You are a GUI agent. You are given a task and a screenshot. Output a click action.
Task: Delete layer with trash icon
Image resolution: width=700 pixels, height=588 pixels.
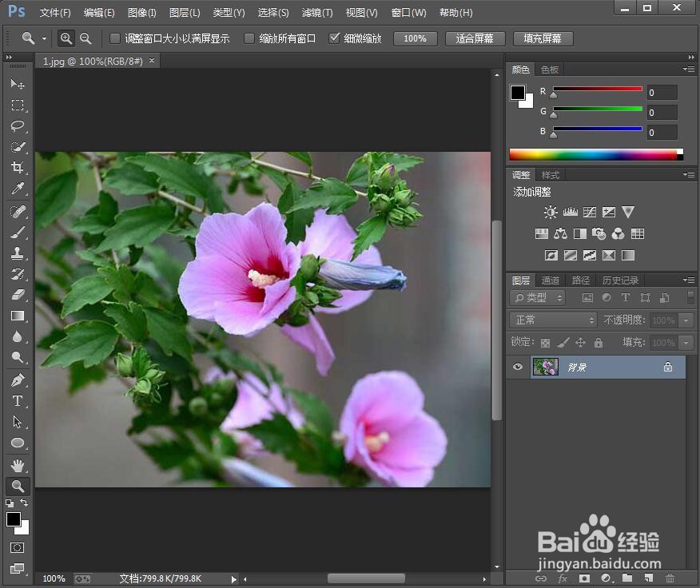pos(670,578)
